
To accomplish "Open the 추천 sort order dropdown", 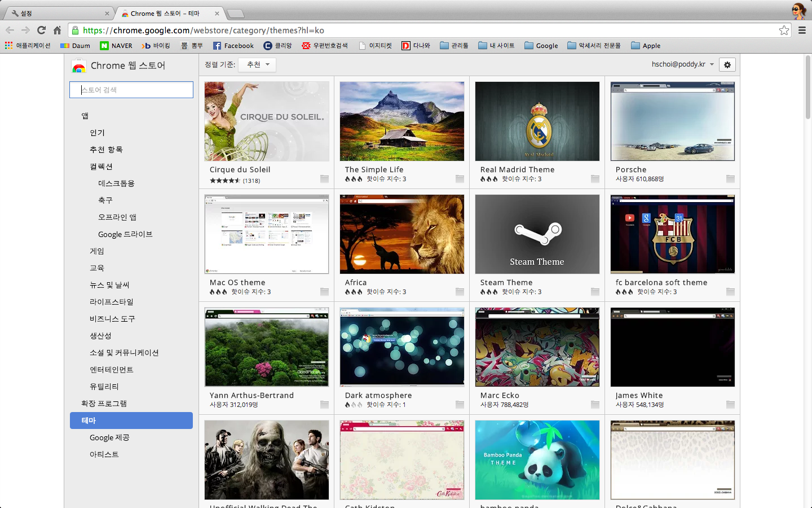I will pos(257,65).
